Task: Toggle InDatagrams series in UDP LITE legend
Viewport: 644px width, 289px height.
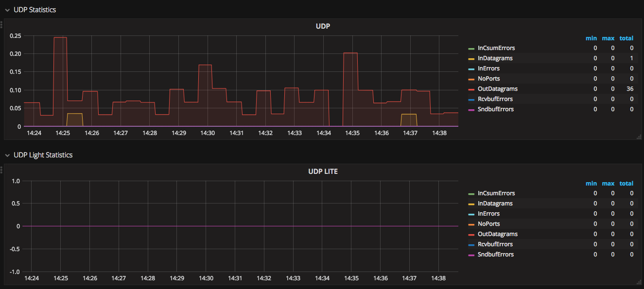Action: (x=495, y=204)
